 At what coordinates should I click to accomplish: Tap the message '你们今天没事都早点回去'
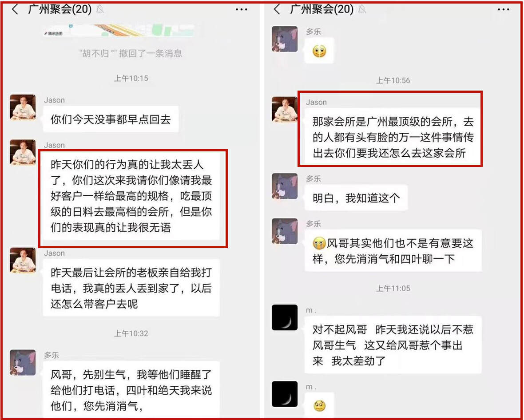coord(111,119)
